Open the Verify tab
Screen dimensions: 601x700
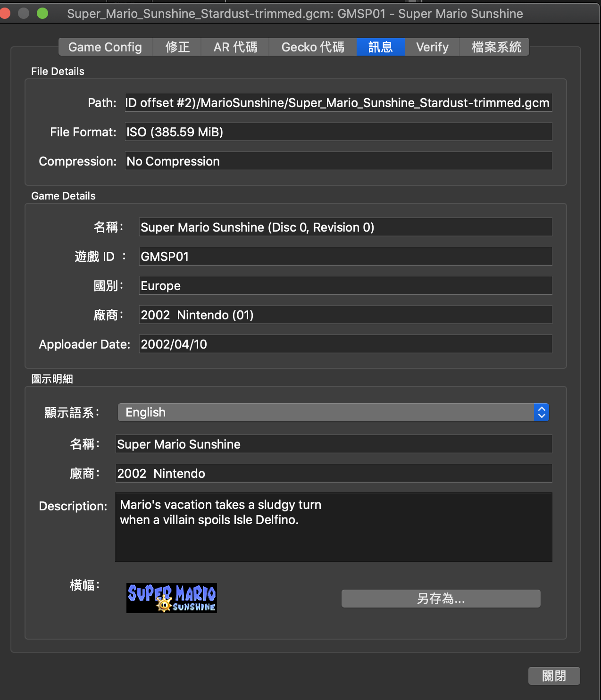(432, 47)
